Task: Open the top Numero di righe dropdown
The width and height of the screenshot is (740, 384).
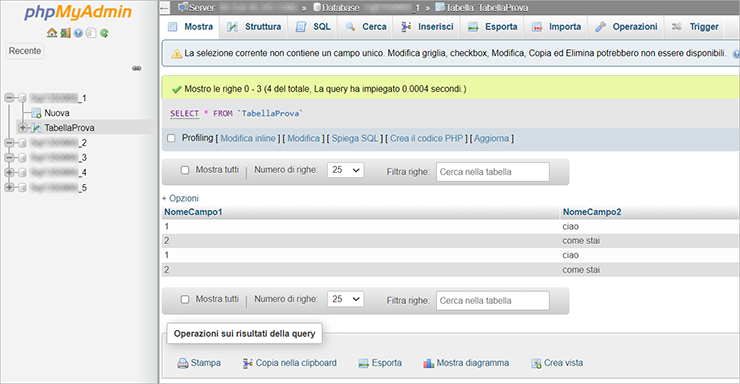Action: tap(345, 170)
